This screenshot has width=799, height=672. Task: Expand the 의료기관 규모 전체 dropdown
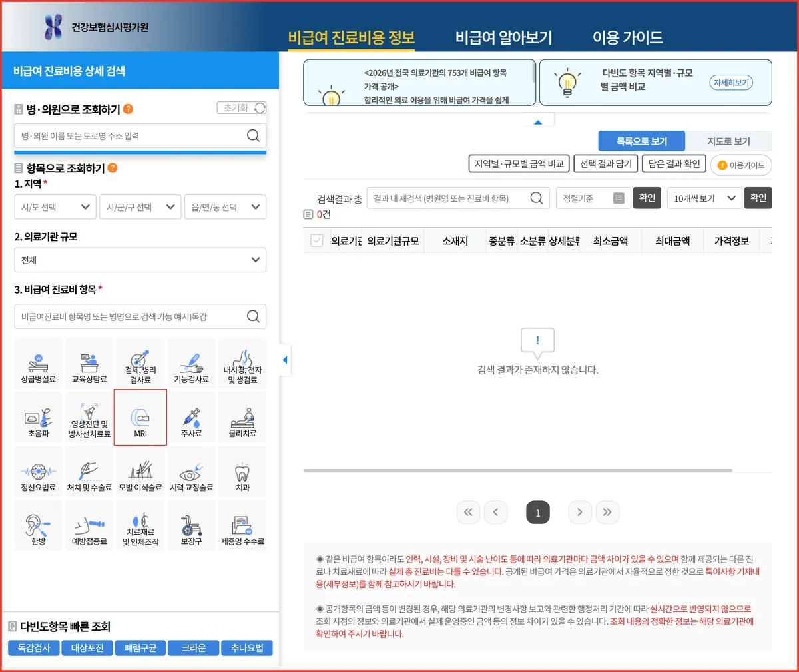point(140,260)
